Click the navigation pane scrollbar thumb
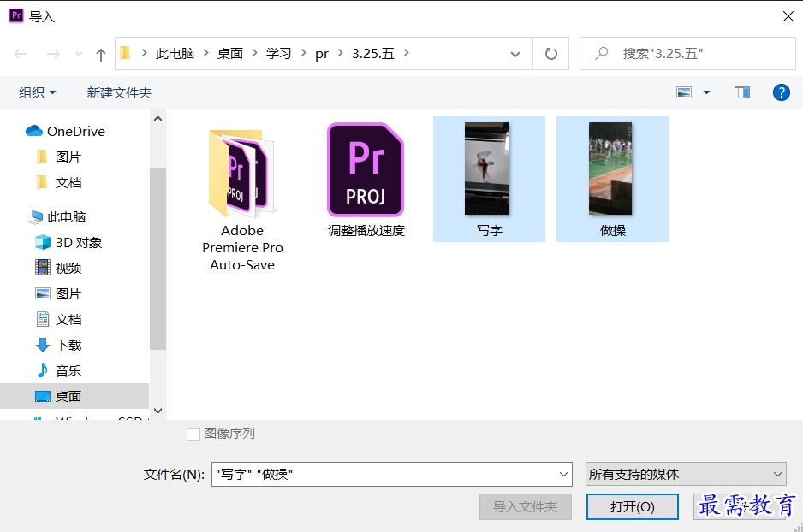The height and width of the screenshot is (532, 803). [158, 259]
